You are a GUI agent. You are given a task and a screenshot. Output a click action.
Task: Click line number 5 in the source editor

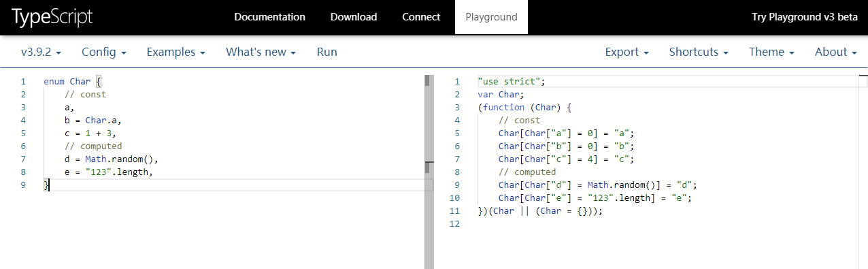click(23, 133)
